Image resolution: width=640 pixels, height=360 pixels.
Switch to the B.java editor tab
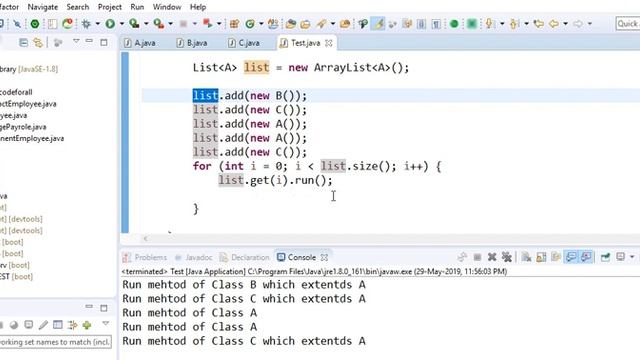192,43
